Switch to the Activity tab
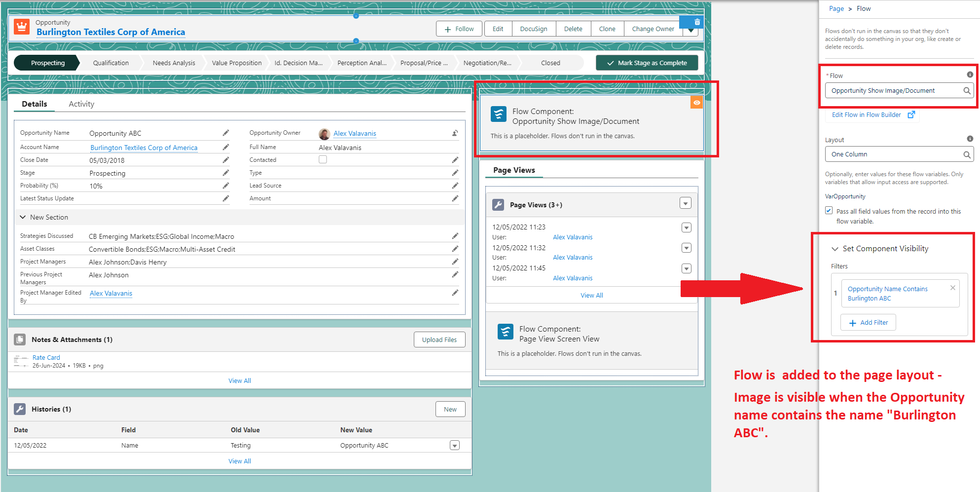Viewport: 980px width, 492px height. pyautogui.click(x=81, y=104)
